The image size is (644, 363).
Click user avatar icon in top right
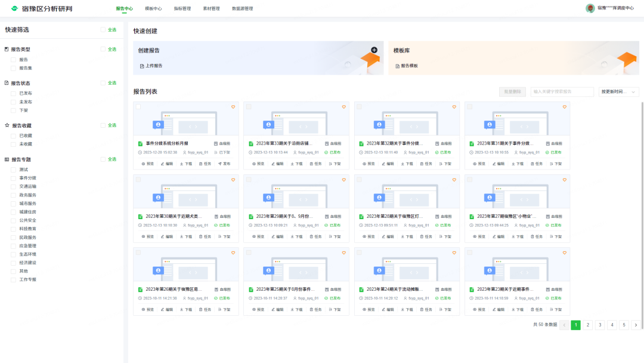(590, 8)
